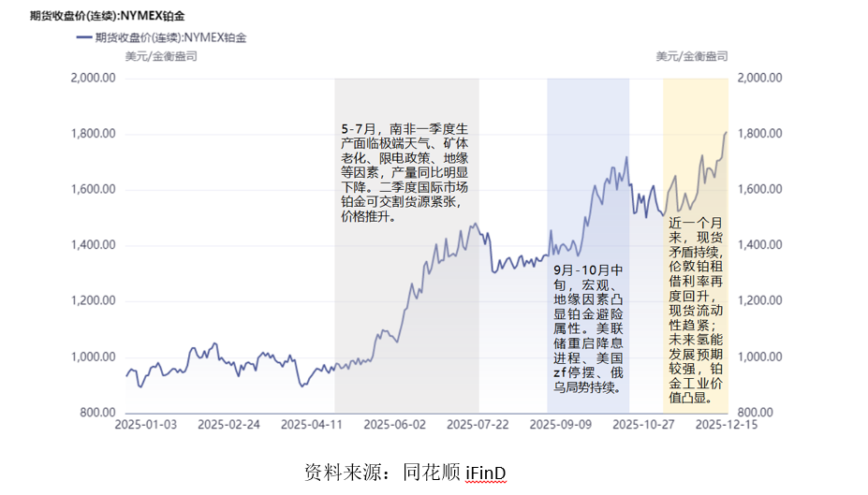Select the gray shaded 5-7月 region

406,246
